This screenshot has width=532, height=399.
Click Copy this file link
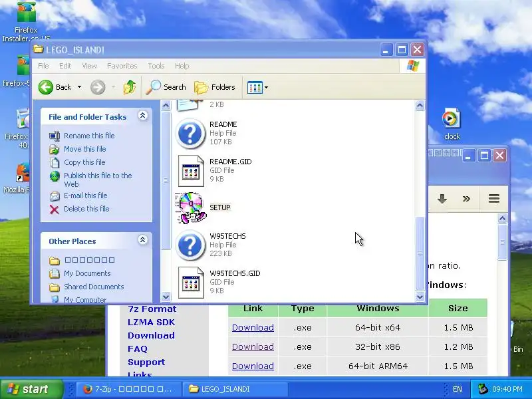pos(84,162)
